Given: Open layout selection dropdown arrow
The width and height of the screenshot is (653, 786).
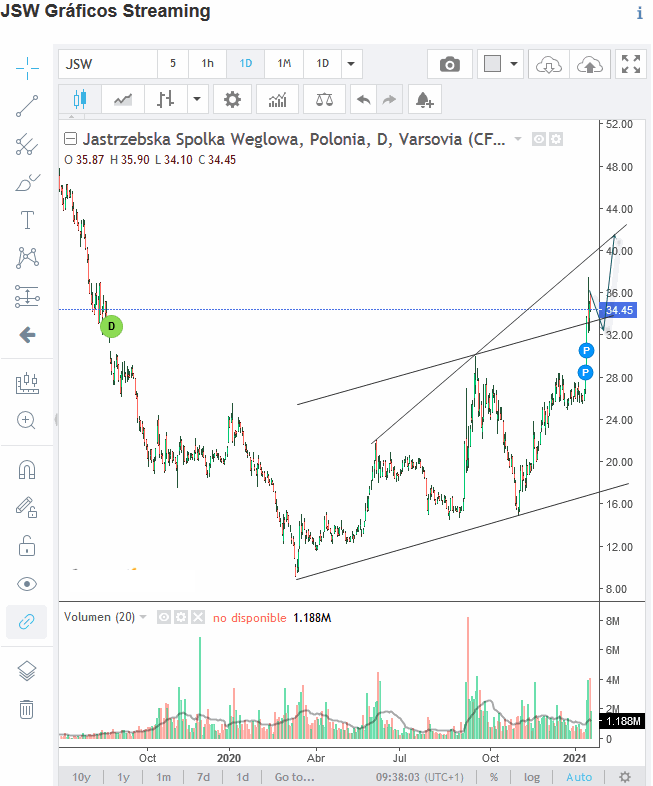Looking at the screenshot, I should (x=514, y=64).
